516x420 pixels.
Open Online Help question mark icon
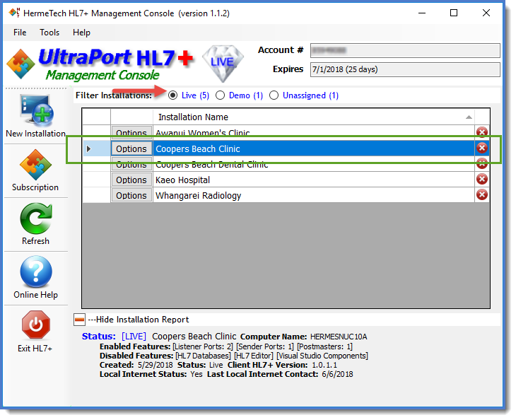coord(36,272)
